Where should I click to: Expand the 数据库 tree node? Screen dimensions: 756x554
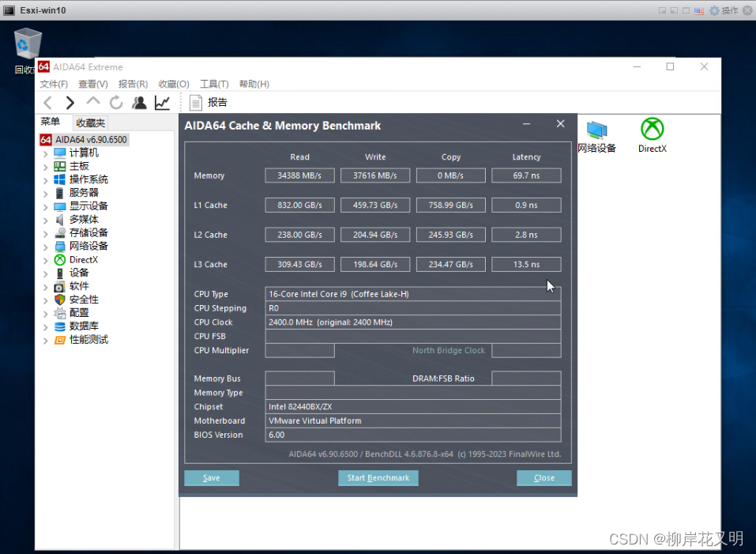click(45, 327)
